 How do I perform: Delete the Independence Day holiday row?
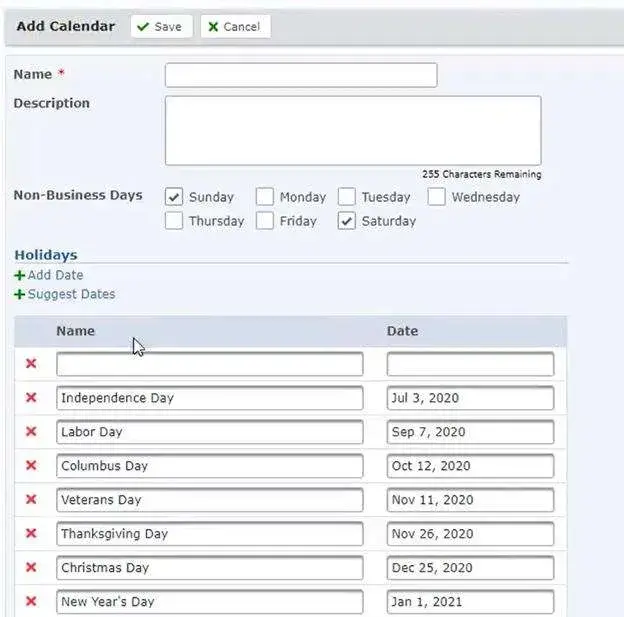click(x=31, y=397)
